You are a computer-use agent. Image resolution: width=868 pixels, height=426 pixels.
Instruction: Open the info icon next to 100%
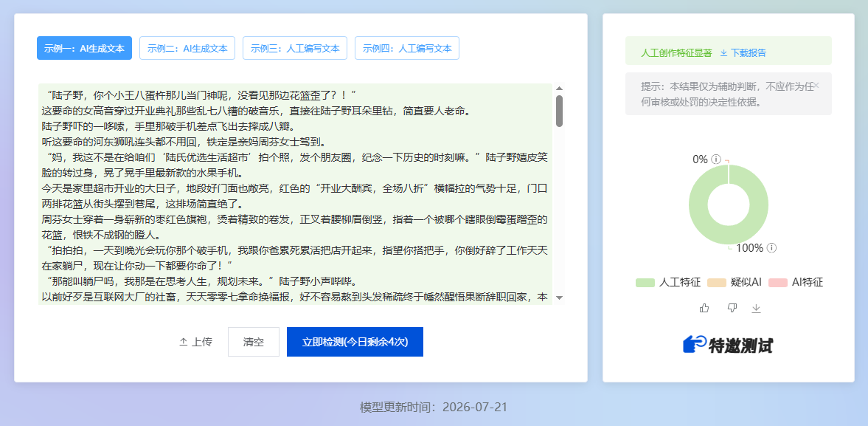(771, 247)
